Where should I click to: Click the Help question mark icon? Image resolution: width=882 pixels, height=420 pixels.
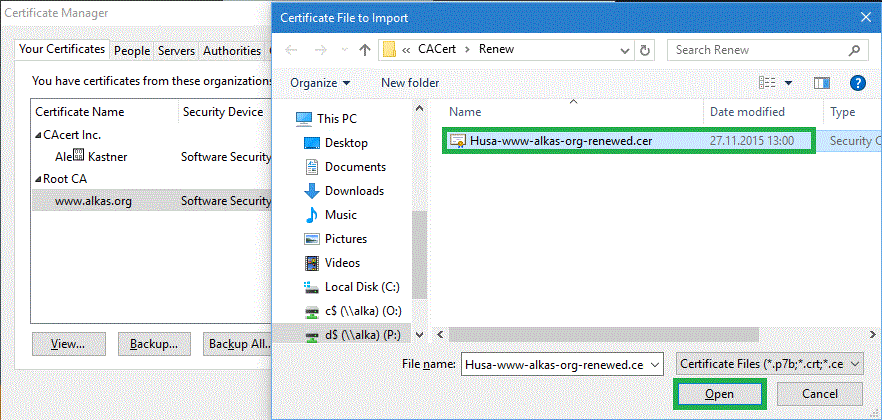point(857,83)
